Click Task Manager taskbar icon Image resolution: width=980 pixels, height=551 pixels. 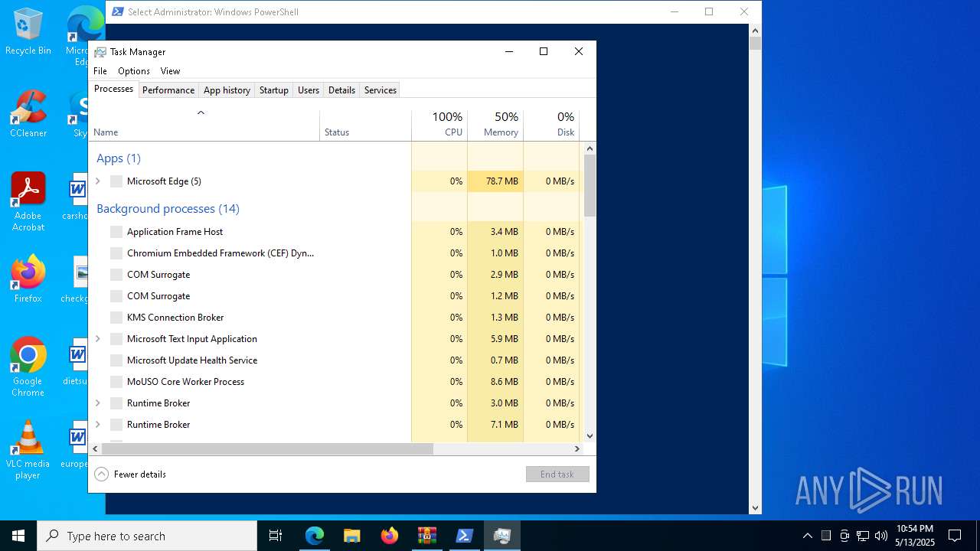click(502, 536)
